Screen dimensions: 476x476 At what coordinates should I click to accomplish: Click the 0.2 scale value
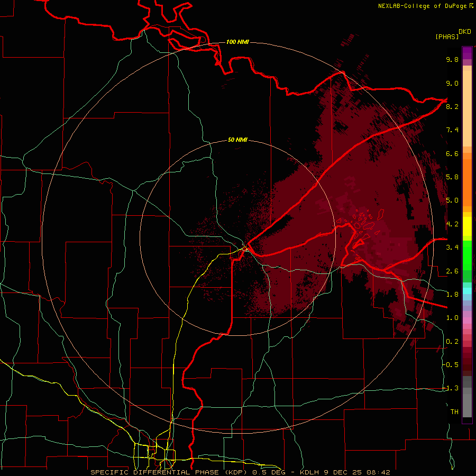pyautogui.click(x=452, y=342)
